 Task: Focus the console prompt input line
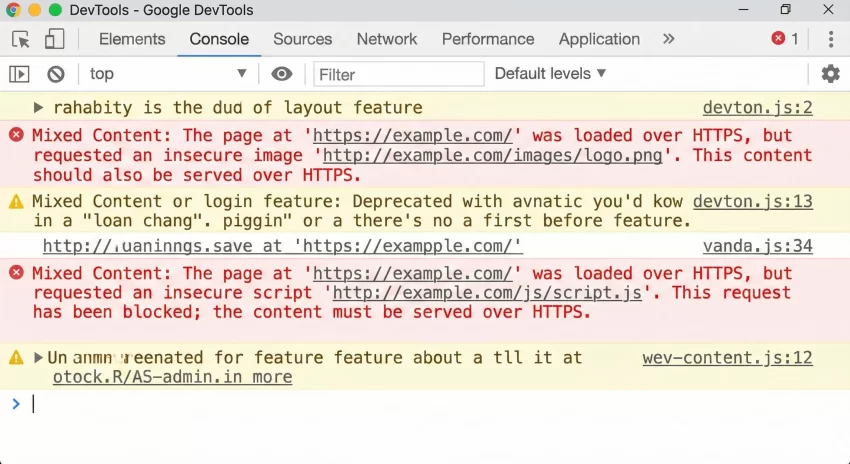click(x=425, y=404)
